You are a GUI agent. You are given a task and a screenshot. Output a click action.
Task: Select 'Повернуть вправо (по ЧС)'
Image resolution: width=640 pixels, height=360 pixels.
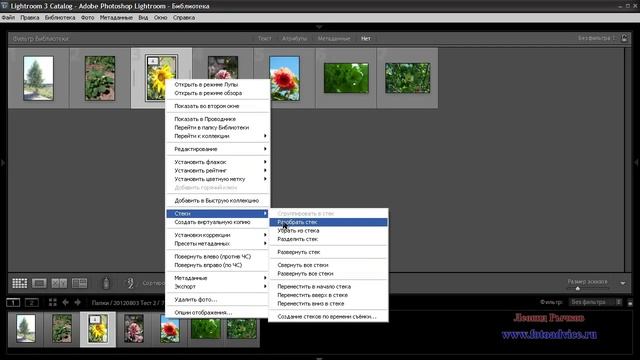[x=218, y=265]
